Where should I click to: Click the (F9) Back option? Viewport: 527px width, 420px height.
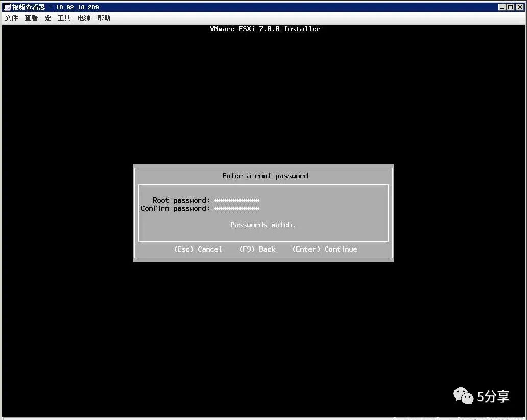click(x=257, y=249)
